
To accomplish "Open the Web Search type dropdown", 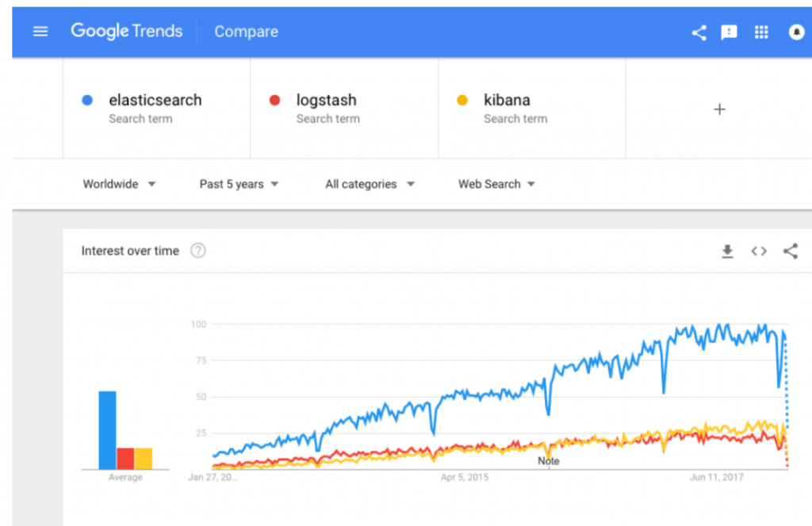I will click(496, 184).
